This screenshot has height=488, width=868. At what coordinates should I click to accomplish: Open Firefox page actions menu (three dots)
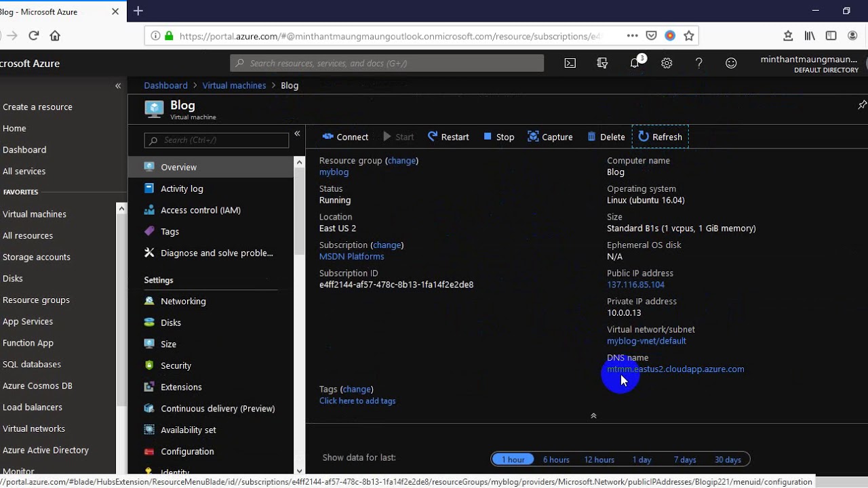tap(632, 36)
